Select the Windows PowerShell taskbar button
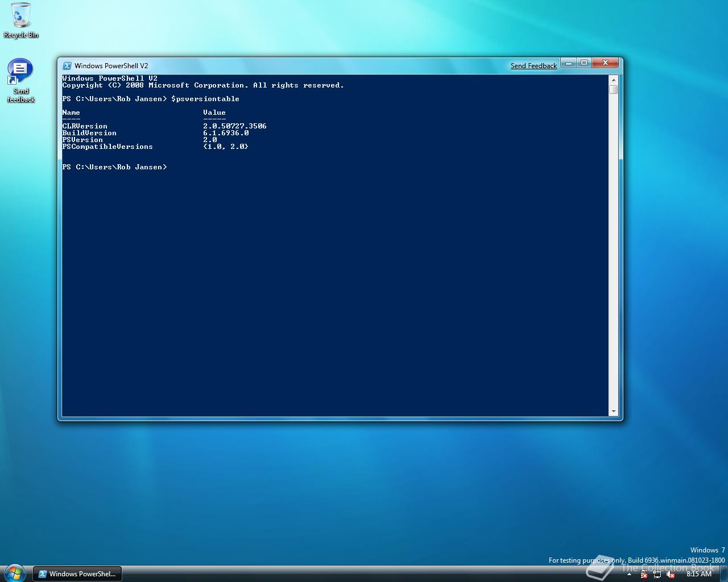The height and width of the screenshot is (582, 728). tap(77, 574)
